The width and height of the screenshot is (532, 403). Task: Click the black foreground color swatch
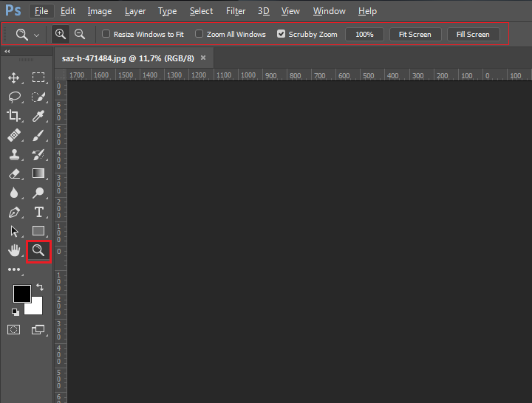pos(21,293)
